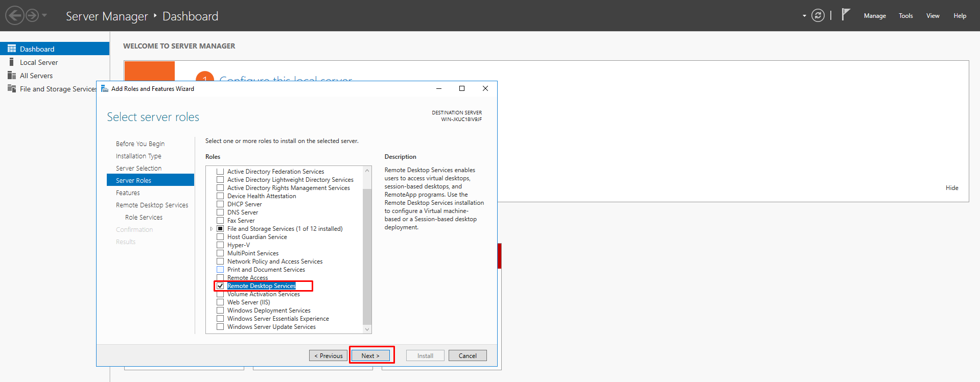Check Active Directory Rights Management Services

(220, 188)
